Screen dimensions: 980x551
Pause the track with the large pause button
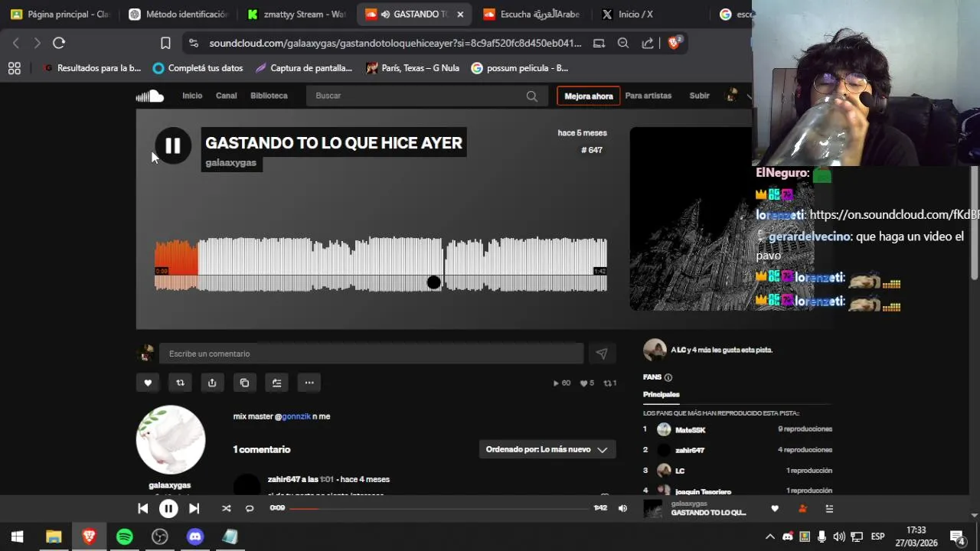173,145
